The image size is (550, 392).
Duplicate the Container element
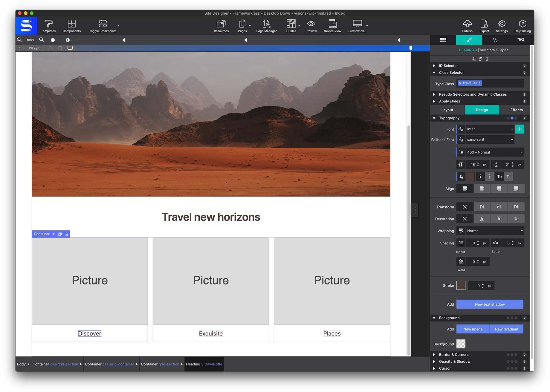[60, 234]
